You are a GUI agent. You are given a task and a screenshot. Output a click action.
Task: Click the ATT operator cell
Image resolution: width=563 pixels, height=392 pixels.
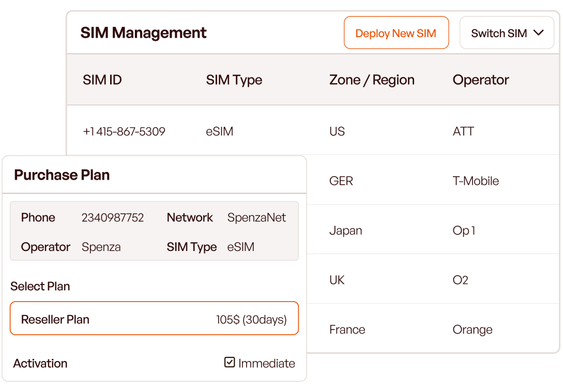coord(463,132)
